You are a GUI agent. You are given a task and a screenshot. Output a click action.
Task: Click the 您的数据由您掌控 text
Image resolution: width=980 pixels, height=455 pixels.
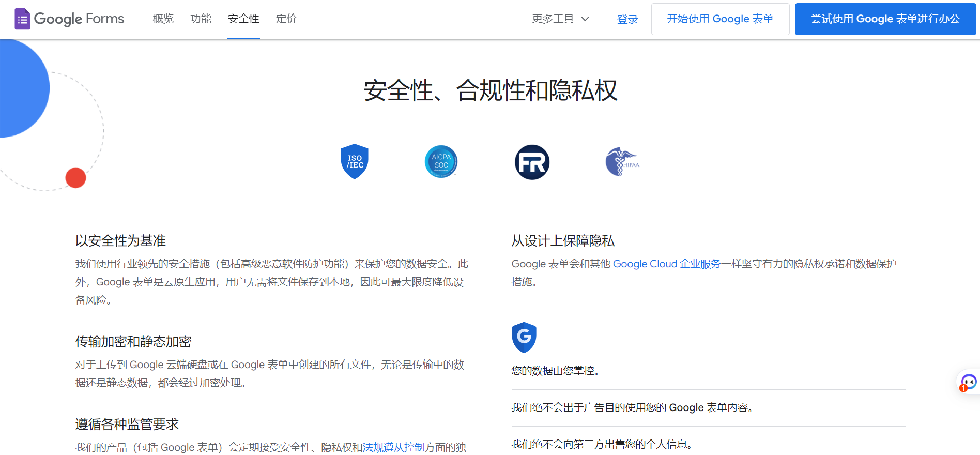pyautogui.click(x=555, y=371)
